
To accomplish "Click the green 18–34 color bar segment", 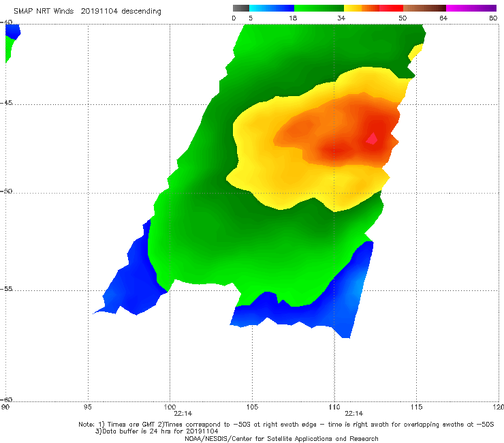I will pos(319,8).
